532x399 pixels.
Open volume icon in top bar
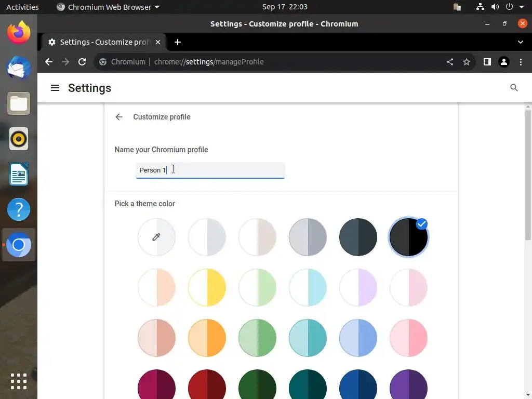pyautogui.click(x=495, y=7)
